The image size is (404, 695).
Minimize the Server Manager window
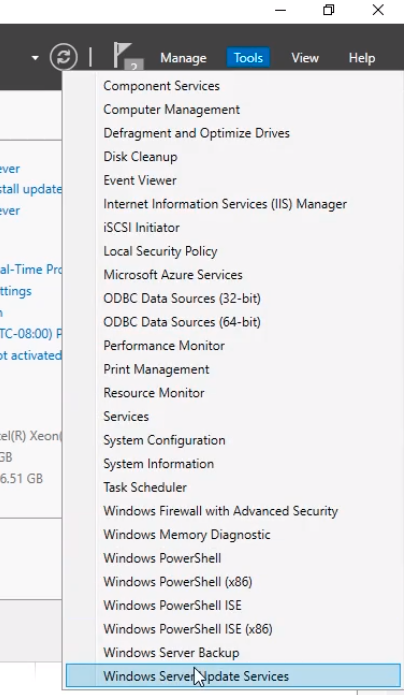click(280, 10)
